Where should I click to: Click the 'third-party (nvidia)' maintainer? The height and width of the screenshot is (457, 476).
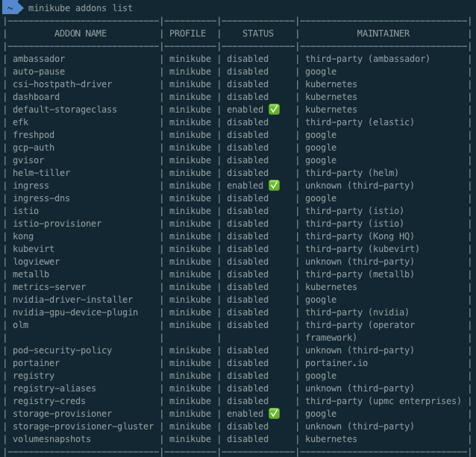click(357, 312)
